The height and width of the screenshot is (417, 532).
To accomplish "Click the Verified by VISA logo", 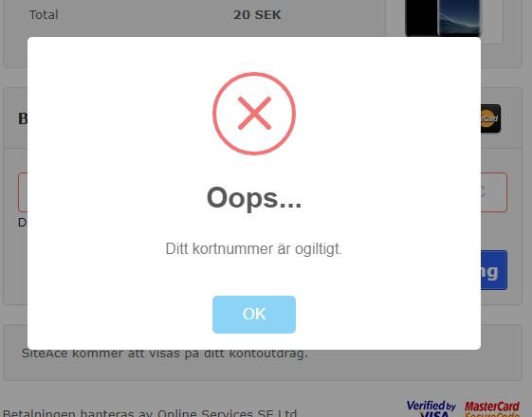I will point(431,408).
